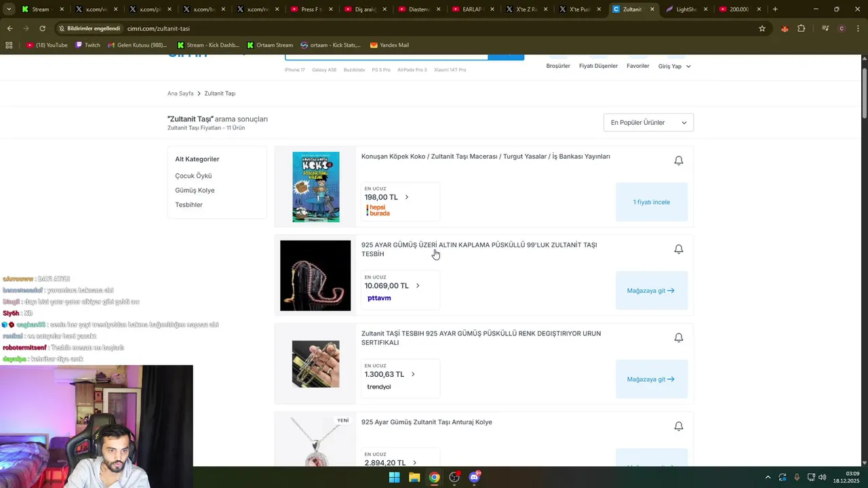This screenshot has width=868, height=488.
Task: Open Favoriler link
Action: (638, 66)
